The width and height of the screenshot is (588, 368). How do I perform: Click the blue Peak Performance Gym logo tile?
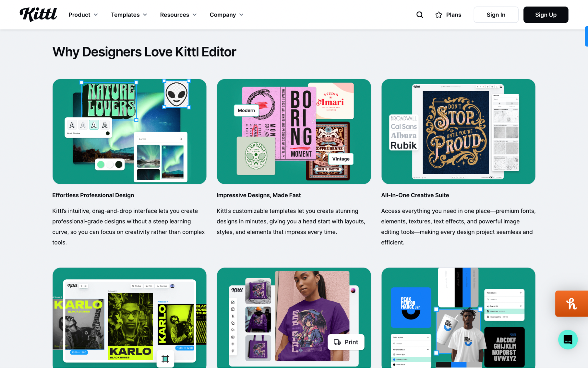(411, 307)
